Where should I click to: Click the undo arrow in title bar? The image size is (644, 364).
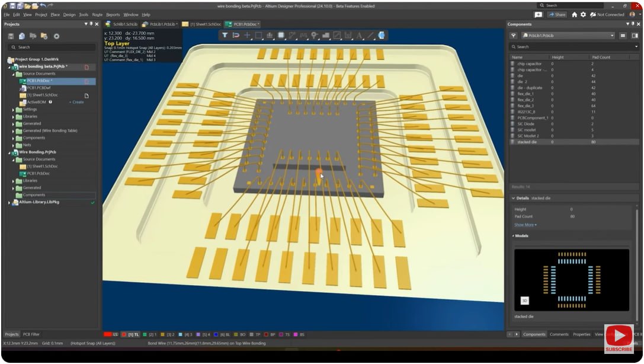pos(43,6)
